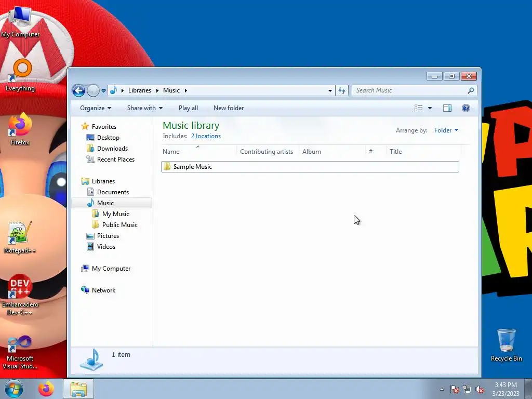The height and width of the screenshot is (399, 532).
Task: Open the My Computer desktop icon
Action: pos(20,23)
